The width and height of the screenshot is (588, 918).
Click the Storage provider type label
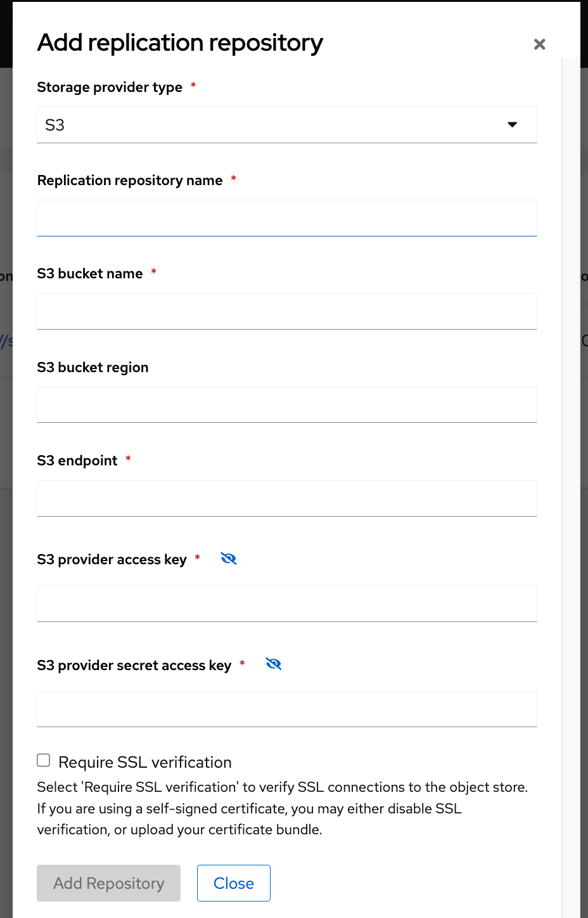coord(110,87)
